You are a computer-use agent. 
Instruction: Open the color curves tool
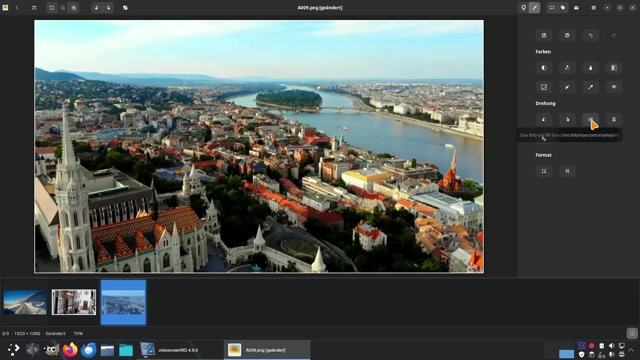[x=544, y=87]
